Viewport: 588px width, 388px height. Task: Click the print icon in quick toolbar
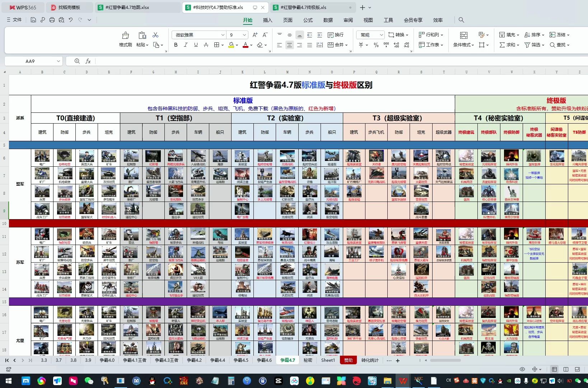coord(52,20)
